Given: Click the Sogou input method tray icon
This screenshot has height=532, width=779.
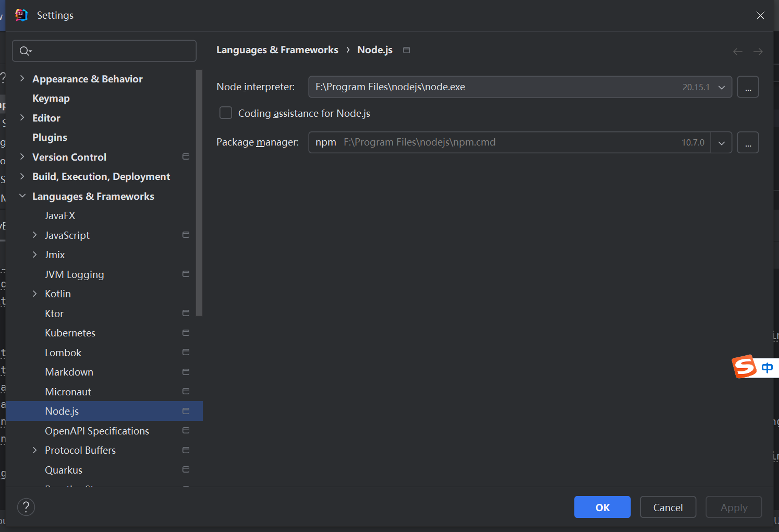Looking at the screenshot, I should pos(745,367).
